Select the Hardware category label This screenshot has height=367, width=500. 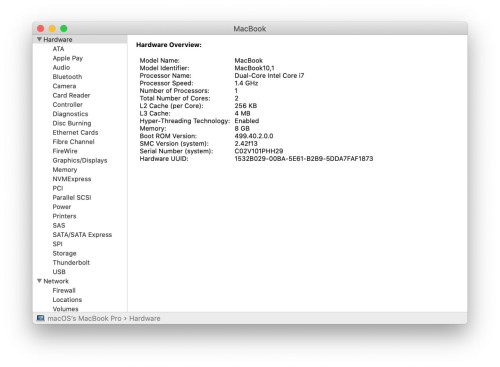[58, 39]
